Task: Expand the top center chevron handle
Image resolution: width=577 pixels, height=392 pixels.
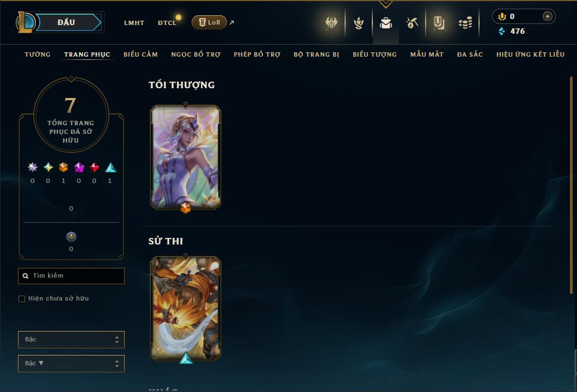Action: click(385, 4)
